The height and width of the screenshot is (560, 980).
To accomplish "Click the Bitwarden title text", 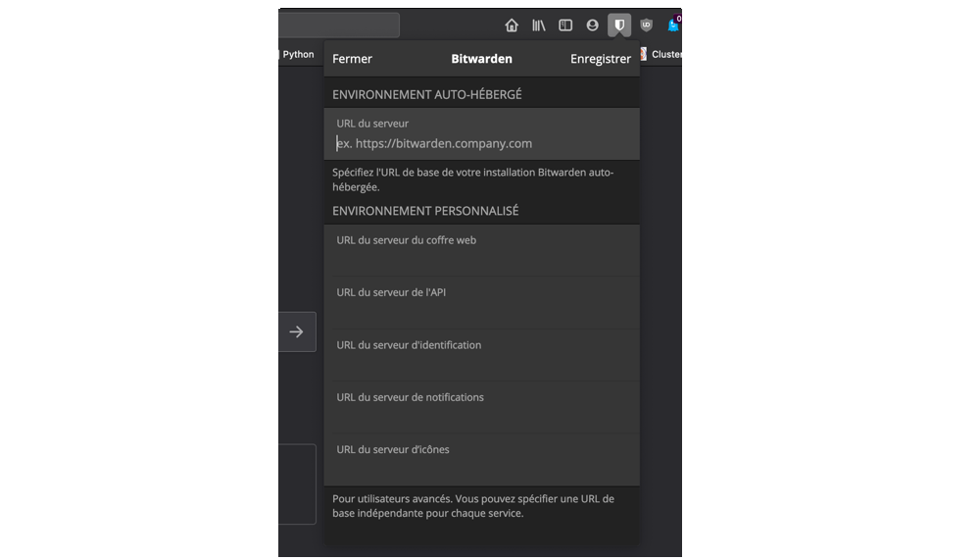I will tap(482, 59).
